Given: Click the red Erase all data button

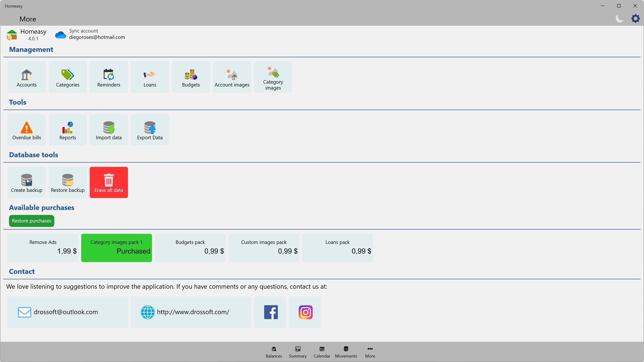Looking at the screenshot, I should pos(109,182).
